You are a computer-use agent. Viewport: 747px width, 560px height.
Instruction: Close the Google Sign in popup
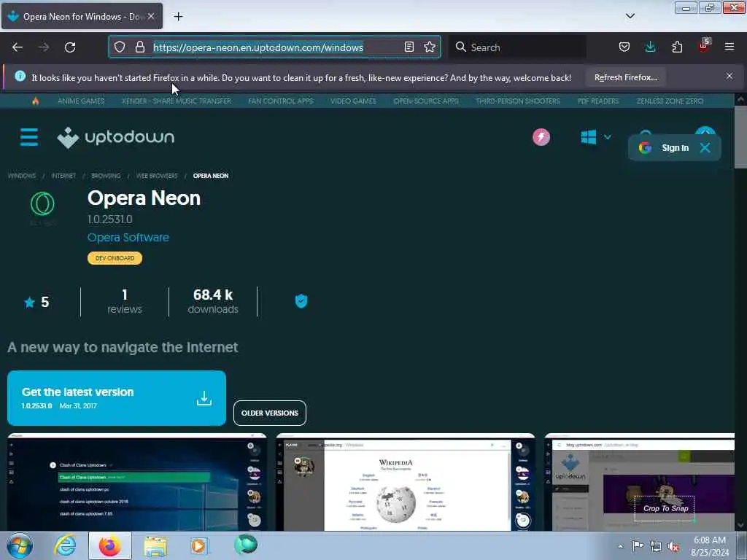coord(705,147)
